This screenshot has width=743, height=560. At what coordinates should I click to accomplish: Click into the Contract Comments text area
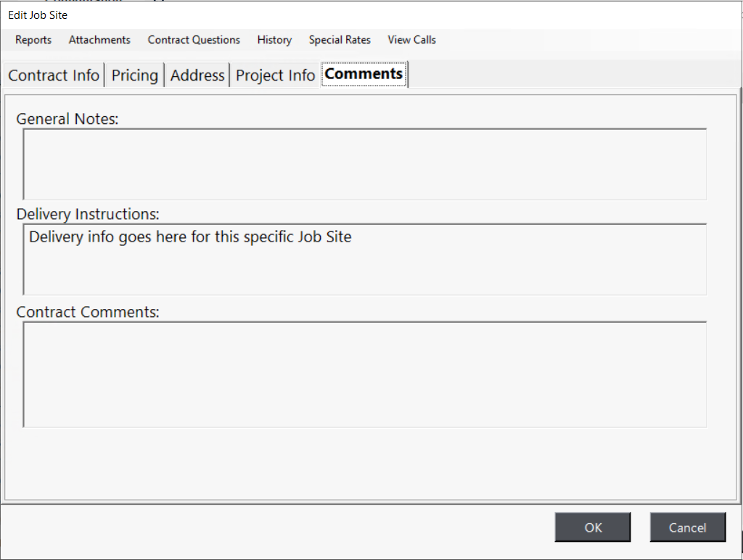click(364, 374)
